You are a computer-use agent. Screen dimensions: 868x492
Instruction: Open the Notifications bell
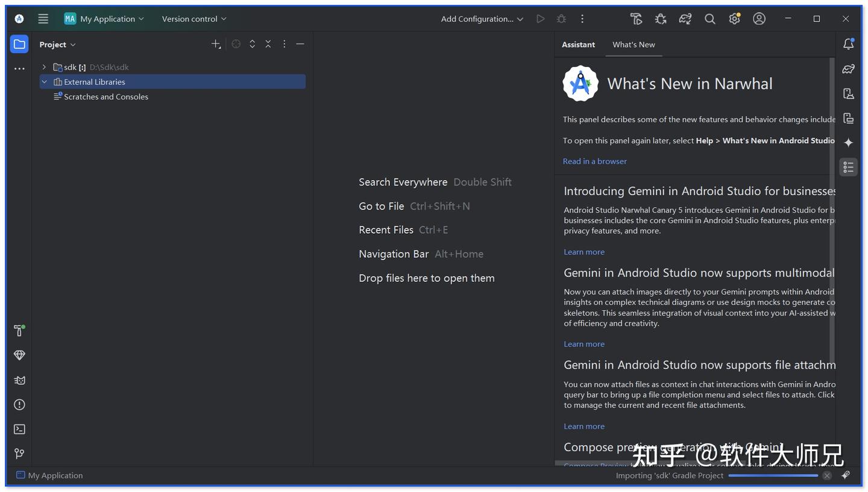click(848, 44)
